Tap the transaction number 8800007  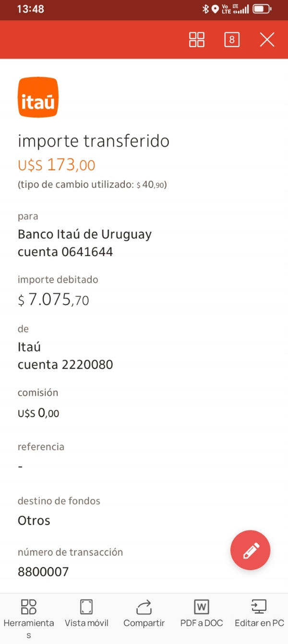pos(43,572)
